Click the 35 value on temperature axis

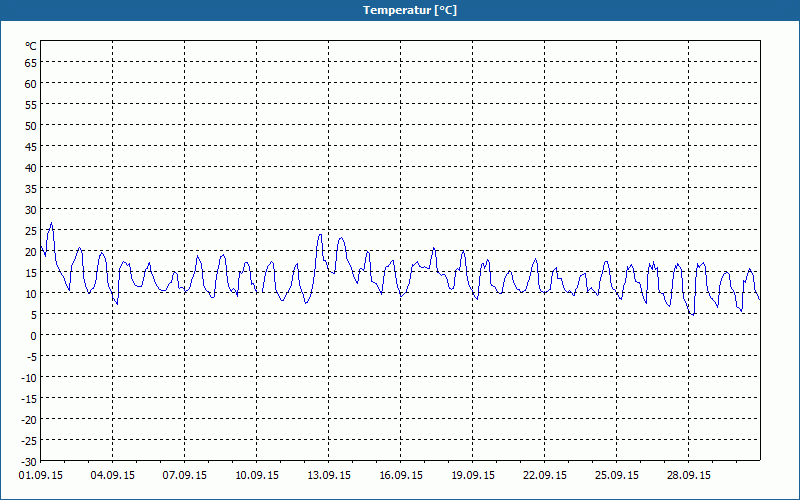click(31, 189)
